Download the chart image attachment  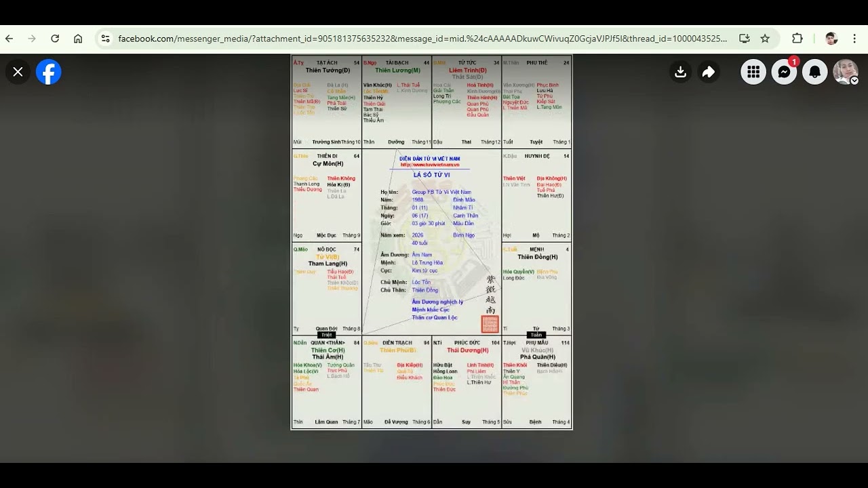tap(681, 72)
